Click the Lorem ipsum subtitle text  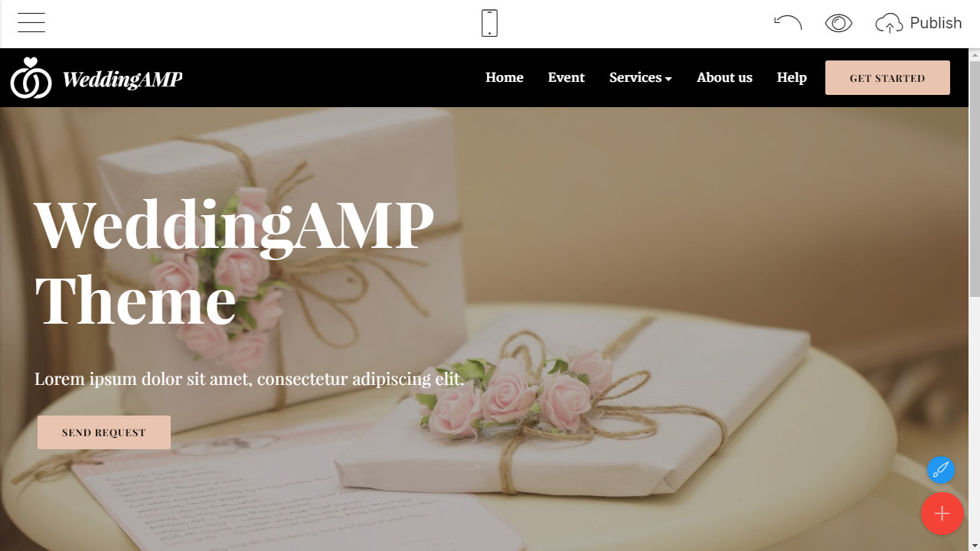pyautogui.click(x=250, y=379)
